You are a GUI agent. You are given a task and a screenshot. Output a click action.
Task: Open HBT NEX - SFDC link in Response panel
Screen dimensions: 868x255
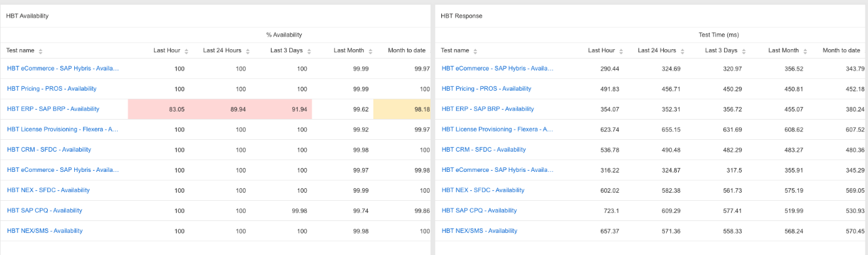point(483,190)
